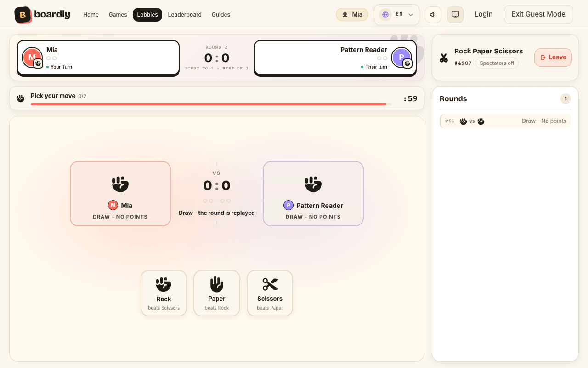Click the "Draw - No points" result text
The height and width of the screenshot is (368, 588).
pyautogui.click(x=544, y=121)
